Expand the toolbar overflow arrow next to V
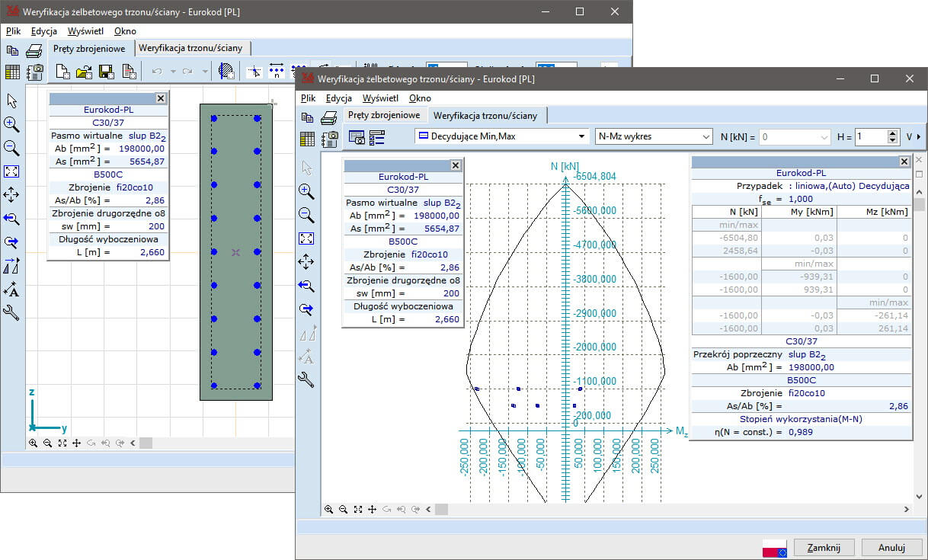The image size is (928, 560). click(917, 137)
